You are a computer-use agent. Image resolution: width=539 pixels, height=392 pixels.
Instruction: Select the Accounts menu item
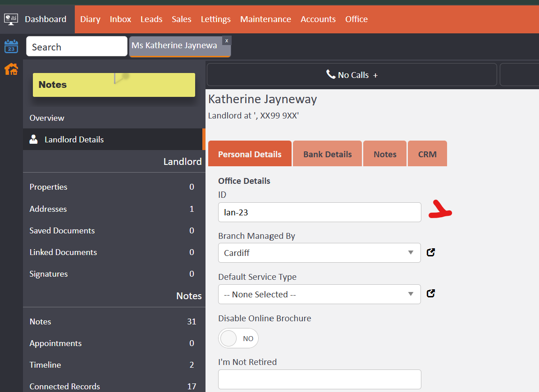tap(318, 19)
